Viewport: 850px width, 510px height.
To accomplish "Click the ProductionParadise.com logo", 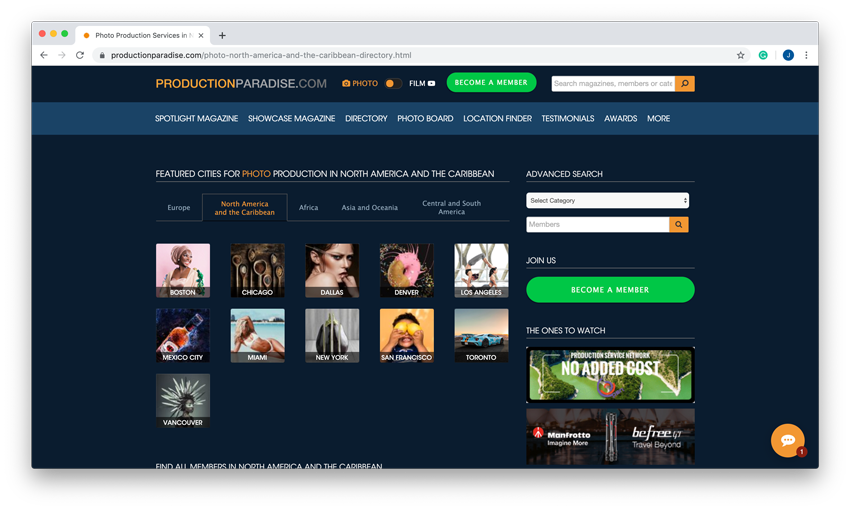I will (x=241, y=83).
